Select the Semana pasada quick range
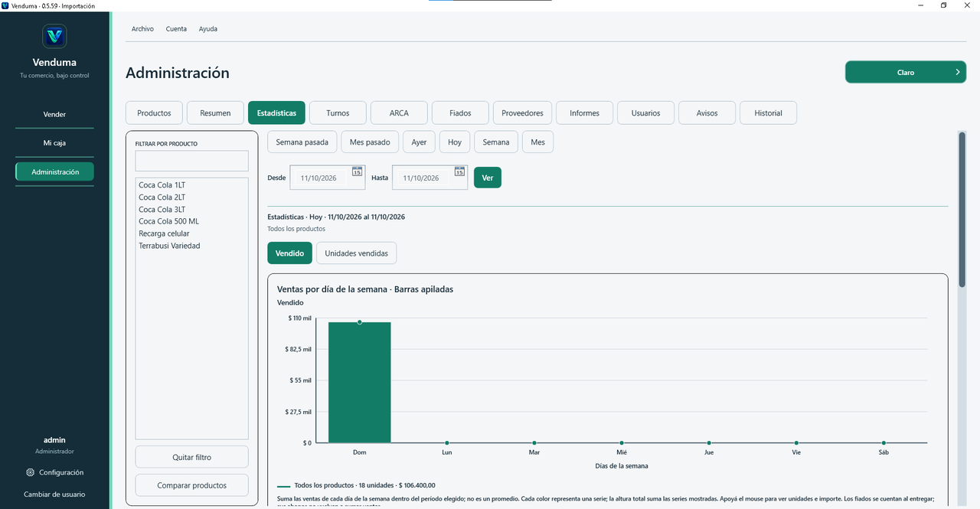The width and height of the screenshot is (980, 509). (302, 142)
